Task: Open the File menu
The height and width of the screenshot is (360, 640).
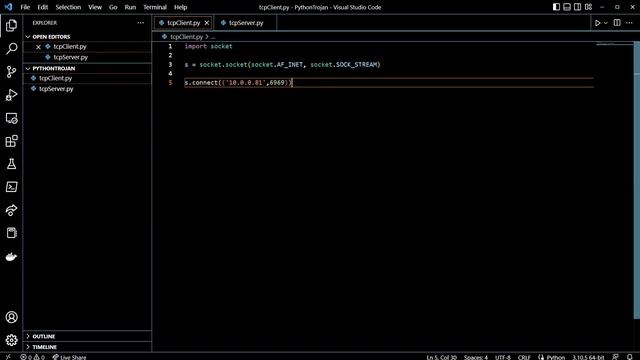Action: [25, 7]
